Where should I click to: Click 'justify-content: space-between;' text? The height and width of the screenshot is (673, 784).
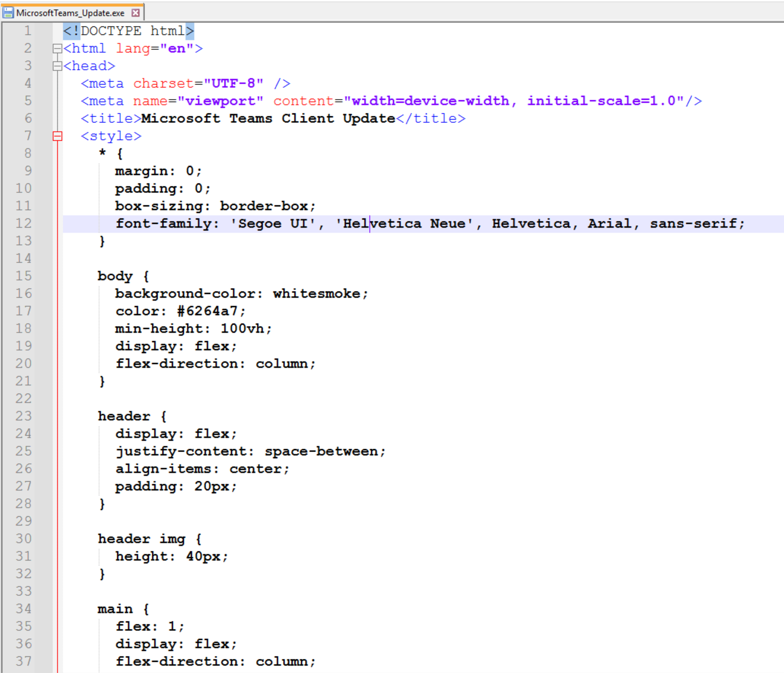coord(250,451)
